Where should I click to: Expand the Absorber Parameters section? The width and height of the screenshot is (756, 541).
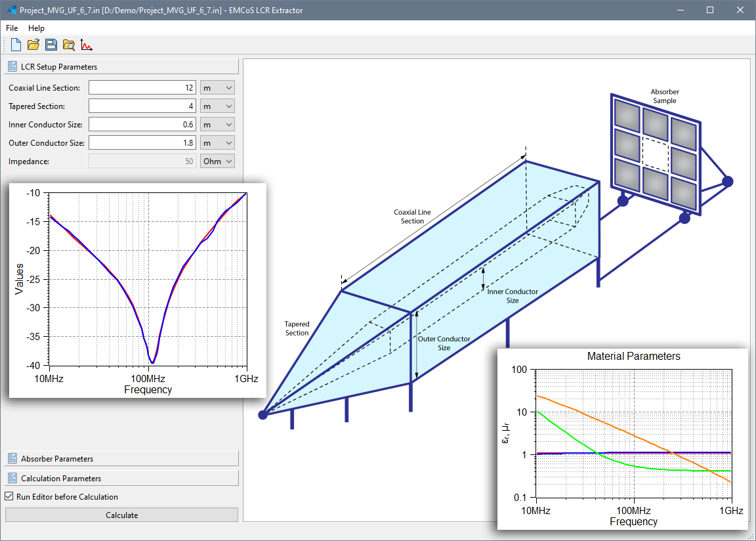point(122,459)
